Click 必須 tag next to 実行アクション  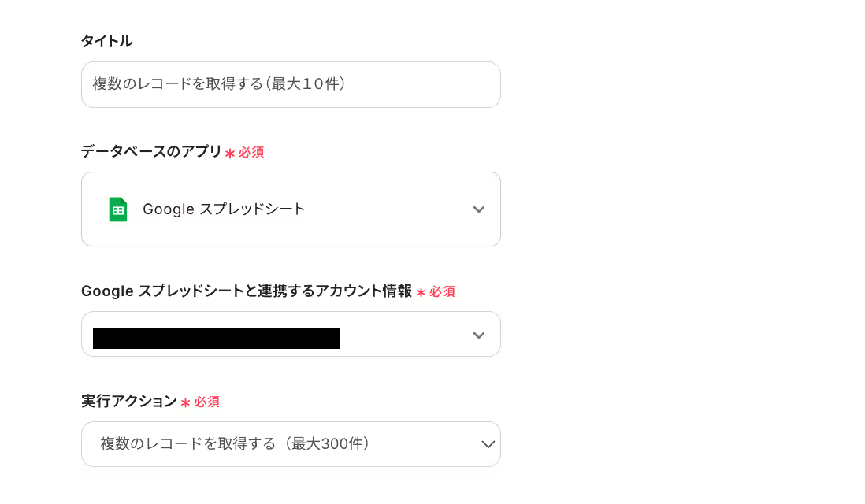[206, 402]
